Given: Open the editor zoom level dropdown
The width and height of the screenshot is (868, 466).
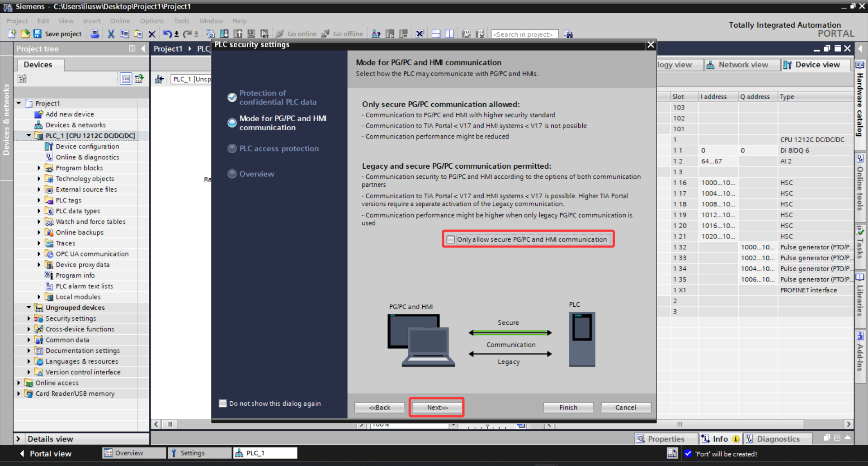Looking at the screenshot, I should [453, 425].
